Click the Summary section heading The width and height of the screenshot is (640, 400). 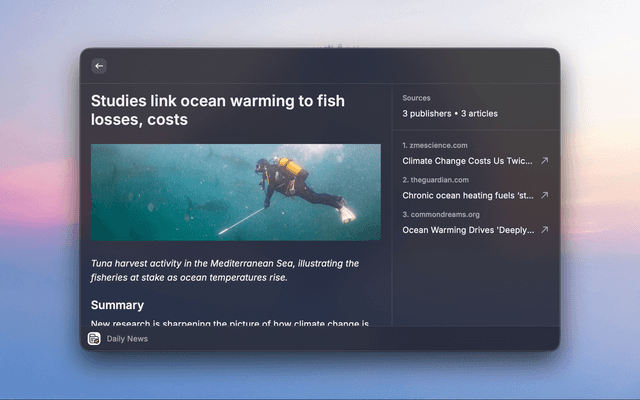pos(117,305)
